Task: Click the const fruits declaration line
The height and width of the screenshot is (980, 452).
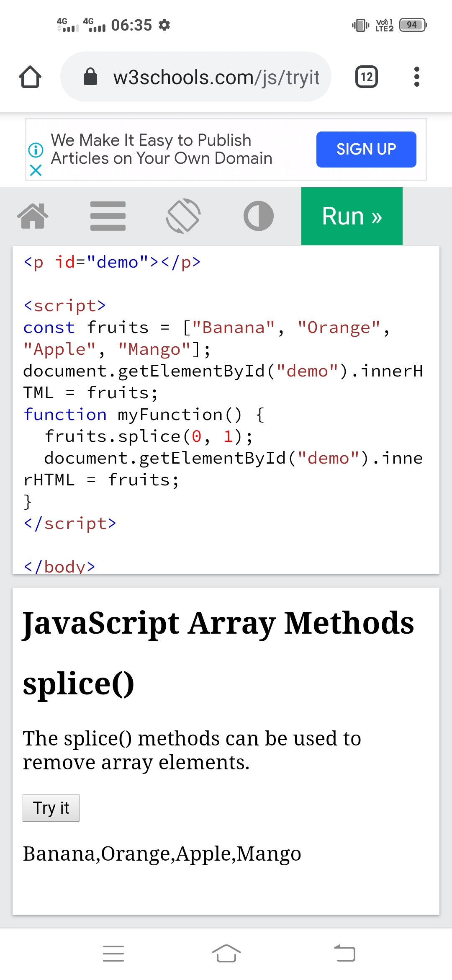Action: coord(205,328)
